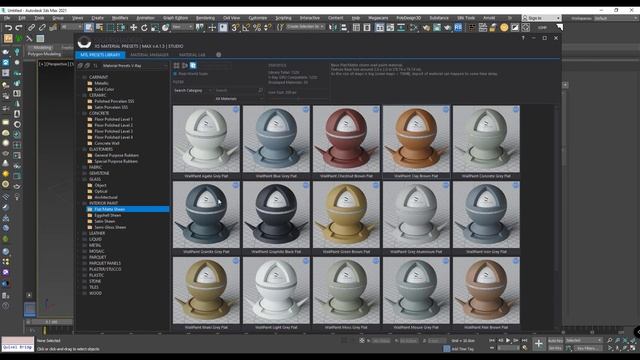Toggle the modeling Ribbon display

coord(380,28)
